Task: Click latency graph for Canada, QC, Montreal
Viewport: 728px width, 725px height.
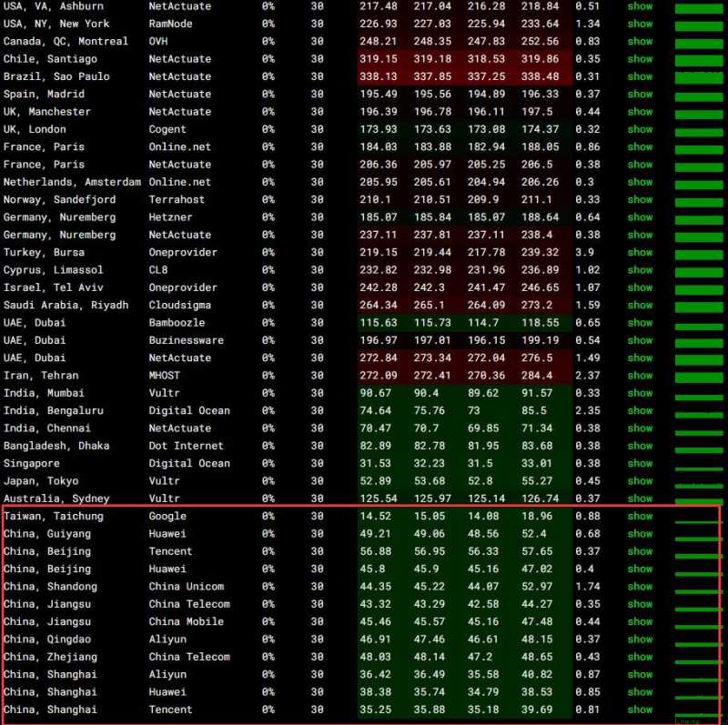Action: [699, 42]
